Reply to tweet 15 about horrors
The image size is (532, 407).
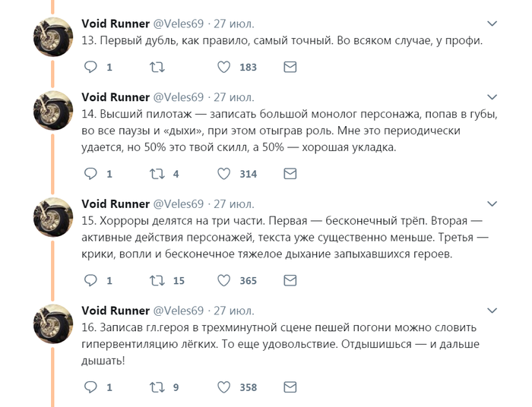click(90, 281)
